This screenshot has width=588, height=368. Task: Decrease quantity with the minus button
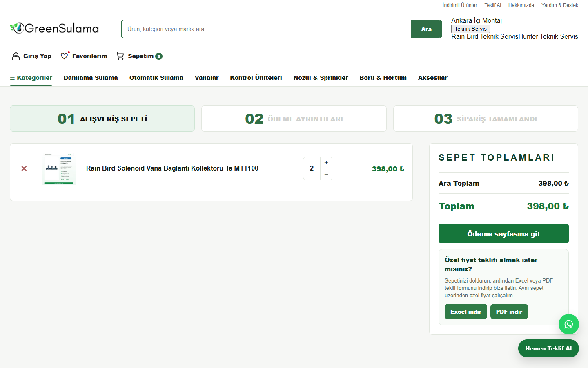326,174
